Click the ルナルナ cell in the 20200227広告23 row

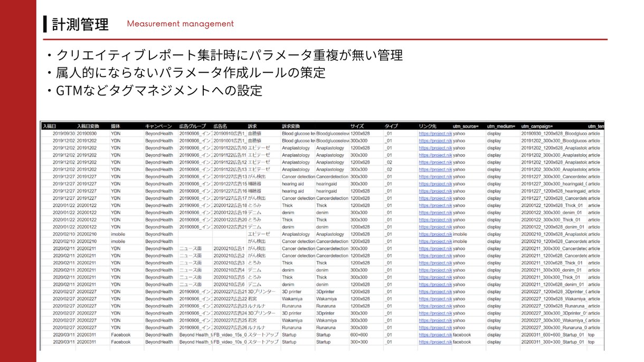point(257,306)
